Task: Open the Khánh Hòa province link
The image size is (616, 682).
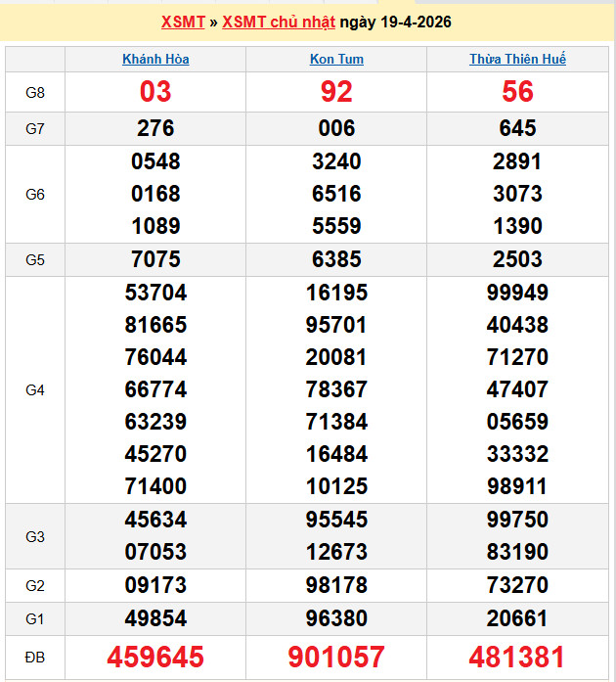Action: (x=155, y=59)
